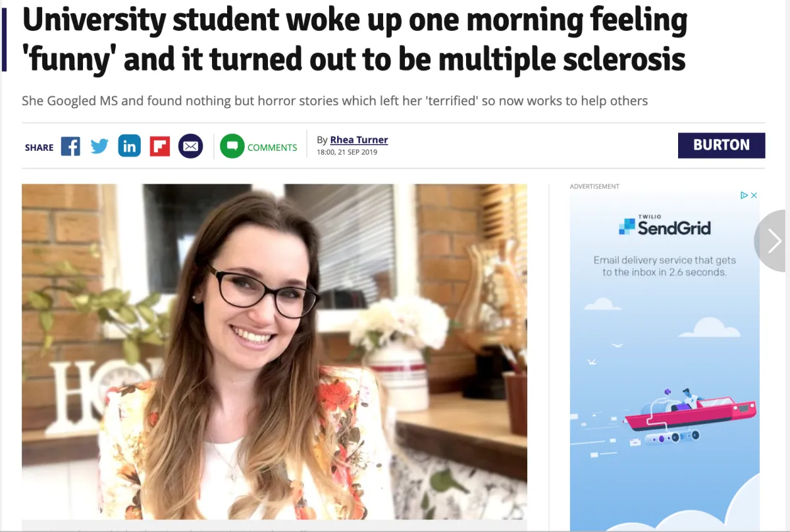This screenshot has height=532, width=790.
Task: Share the article to Flipboard
Action: point(159,146)
